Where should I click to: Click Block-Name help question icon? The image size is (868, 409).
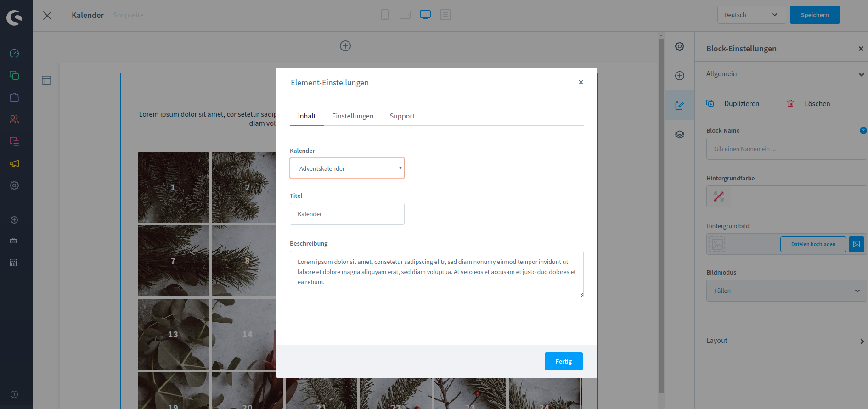[x=863, y=130]
